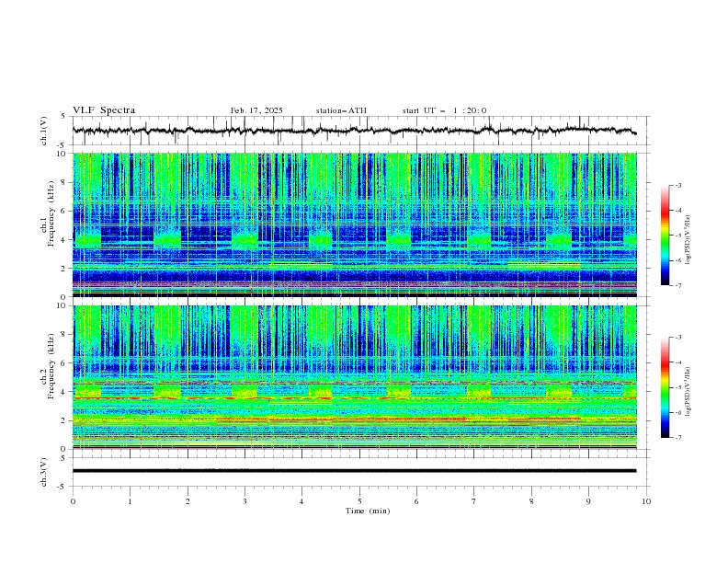Screen dimensions: 728x563
Task: Click the ch.3 flat black waveform trace
Action: pos(354,471)
